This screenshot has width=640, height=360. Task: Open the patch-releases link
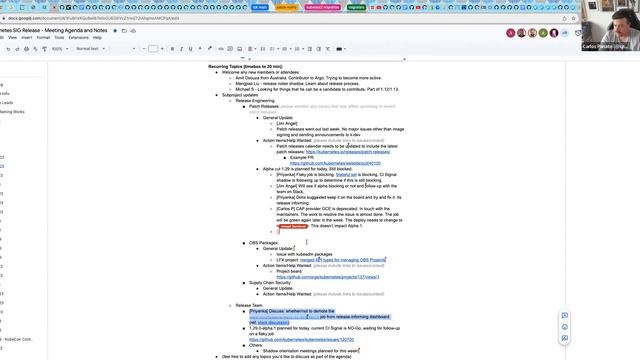click(x=348, y=152)
